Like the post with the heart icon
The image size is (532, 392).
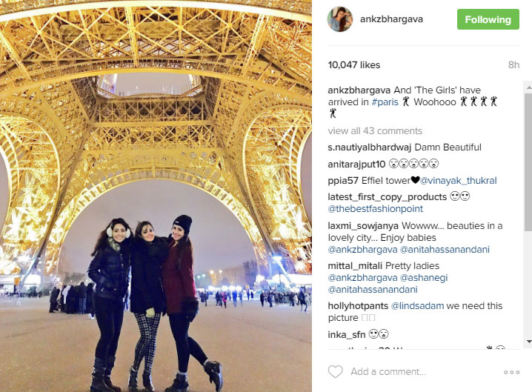pos(335,372)
